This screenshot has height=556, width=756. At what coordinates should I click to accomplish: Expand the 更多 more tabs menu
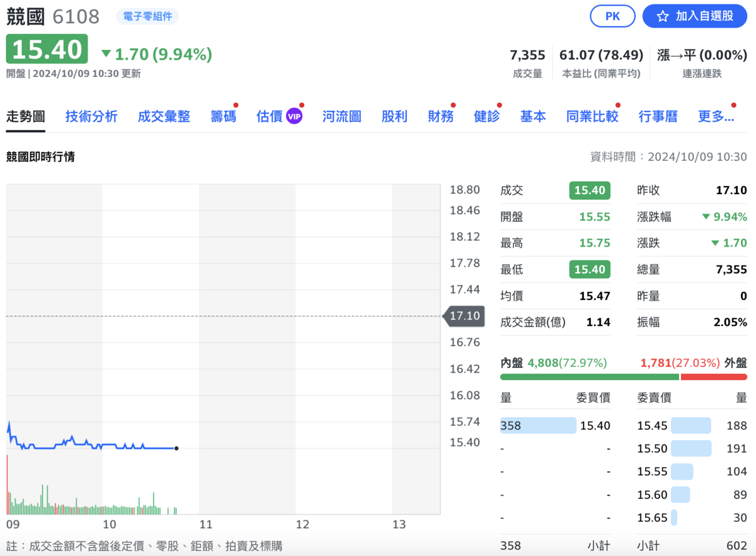716,116
